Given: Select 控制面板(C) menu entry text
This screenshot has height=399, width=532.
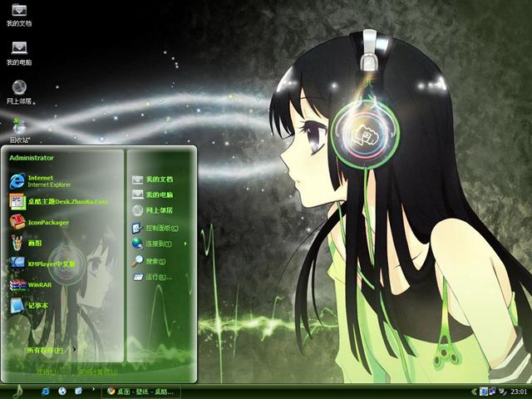Looking at the screenshot, I should (x=162, y=229).
